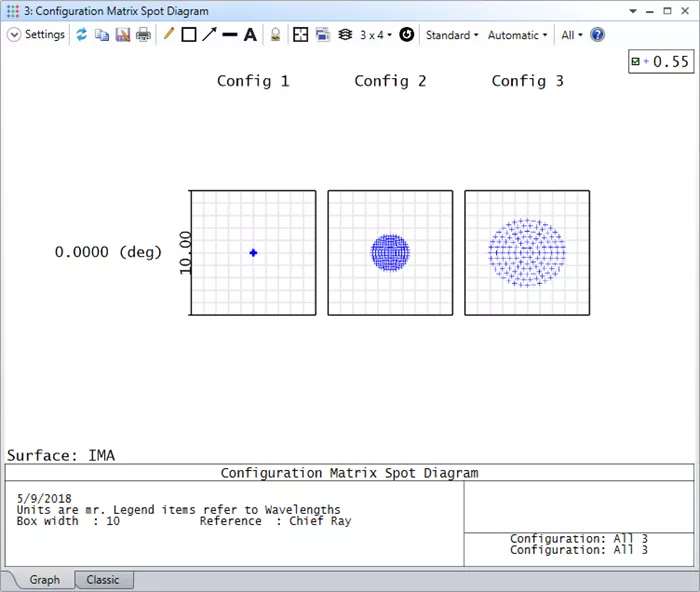Open the 3 x 4 layout dropdown

(x=375, y=35)
